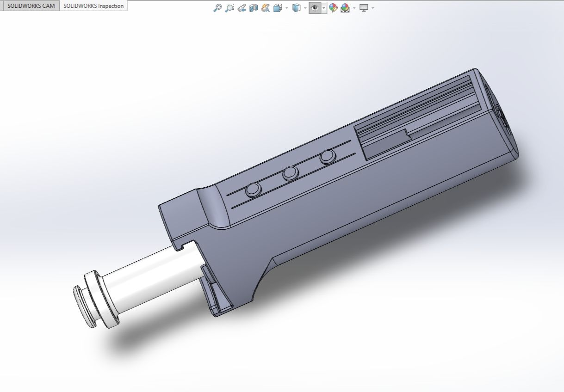The width and height of the screenshot is (564, 392).
Task: Expand the View Settings dropdown arrow
Action: click(373, 8)
